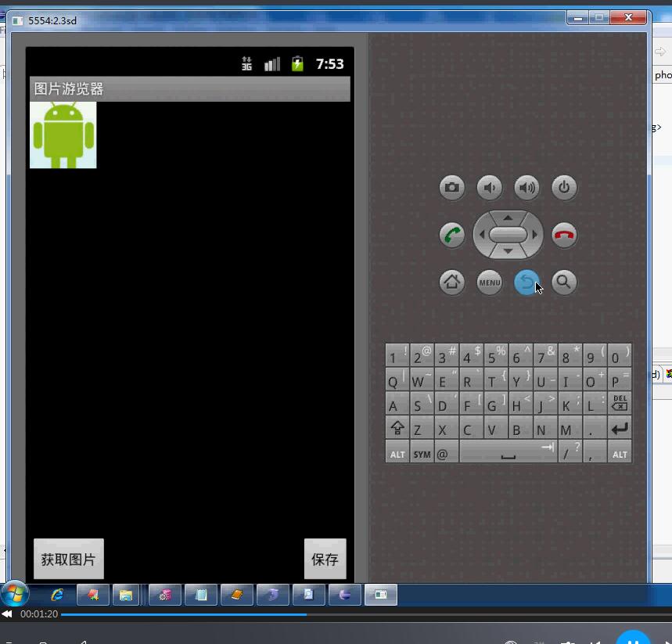
Task: Raise volume with the emulator volume up button
Action: (x=526, y=187)
